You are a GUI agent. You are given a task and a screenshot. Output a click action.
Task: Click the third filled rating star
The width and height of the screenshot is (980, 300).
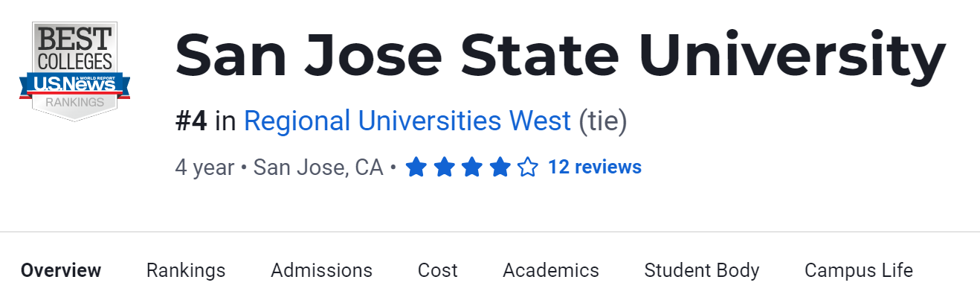pyautogui.click(x=472, y=167)
